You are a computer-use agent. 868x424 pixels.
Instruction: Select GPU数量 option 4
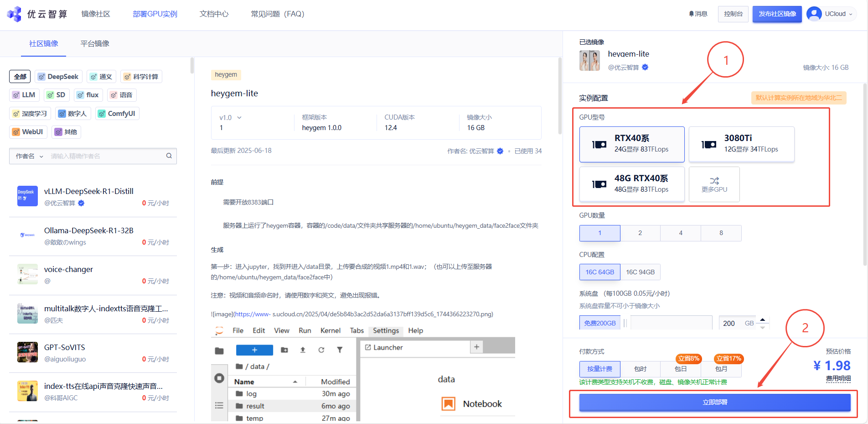pyautogui.click(x=681, y=233)
